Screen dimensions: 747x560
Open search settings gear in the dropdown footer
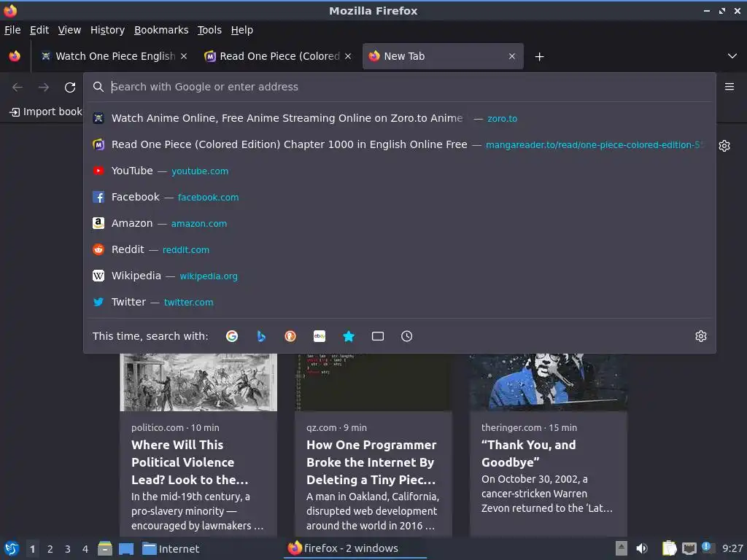[x=701, y=336]
